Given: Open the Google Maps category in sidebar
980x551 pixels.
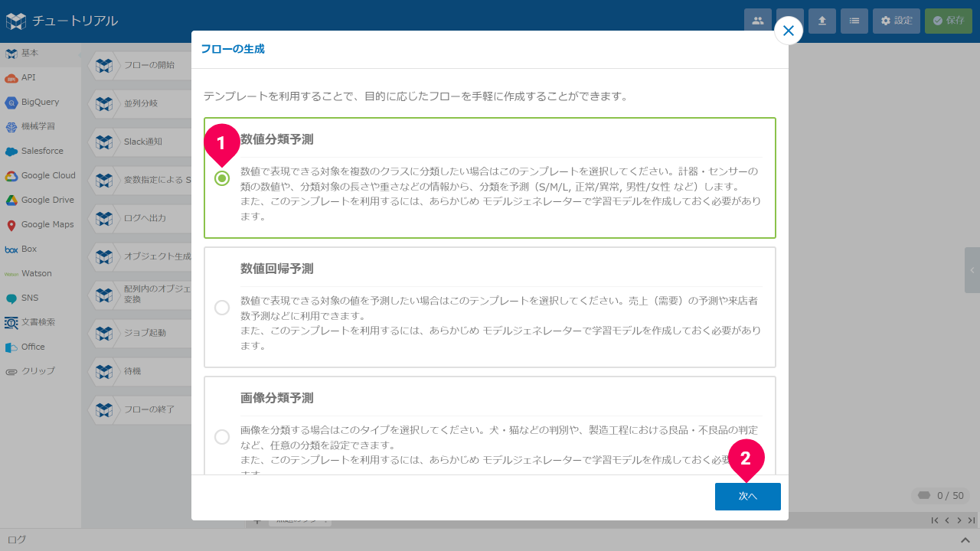Looking at the screenshot, I should click(41, 225).
